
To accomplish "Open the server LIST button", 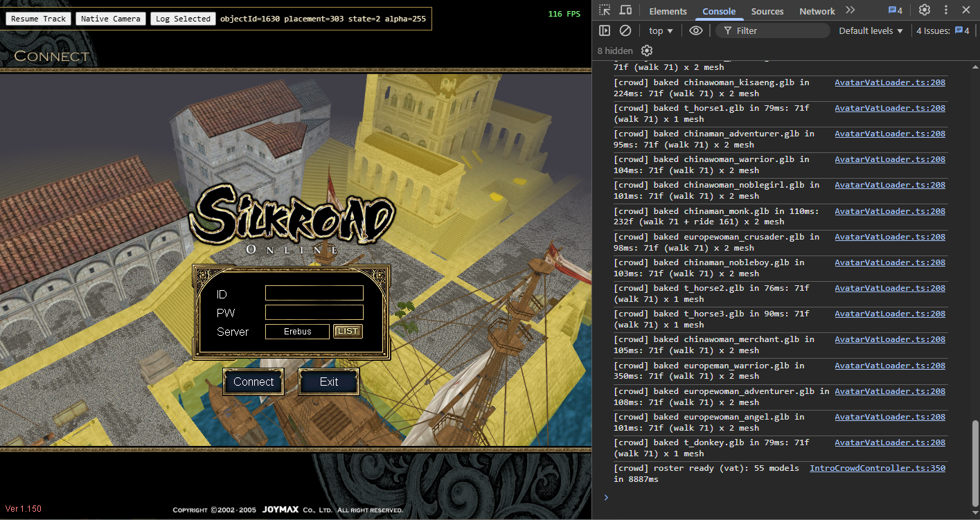I will point(348,331).
